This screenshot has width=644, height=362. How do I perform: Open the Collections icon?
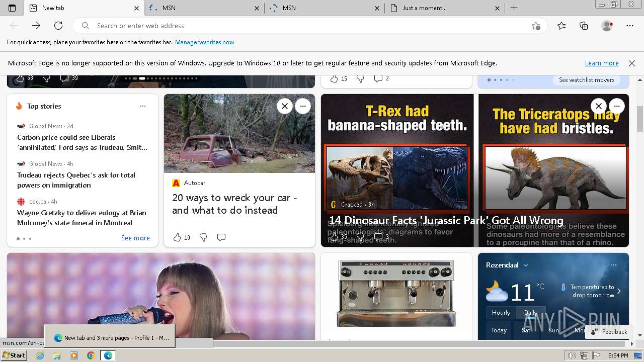pos(584,26)
